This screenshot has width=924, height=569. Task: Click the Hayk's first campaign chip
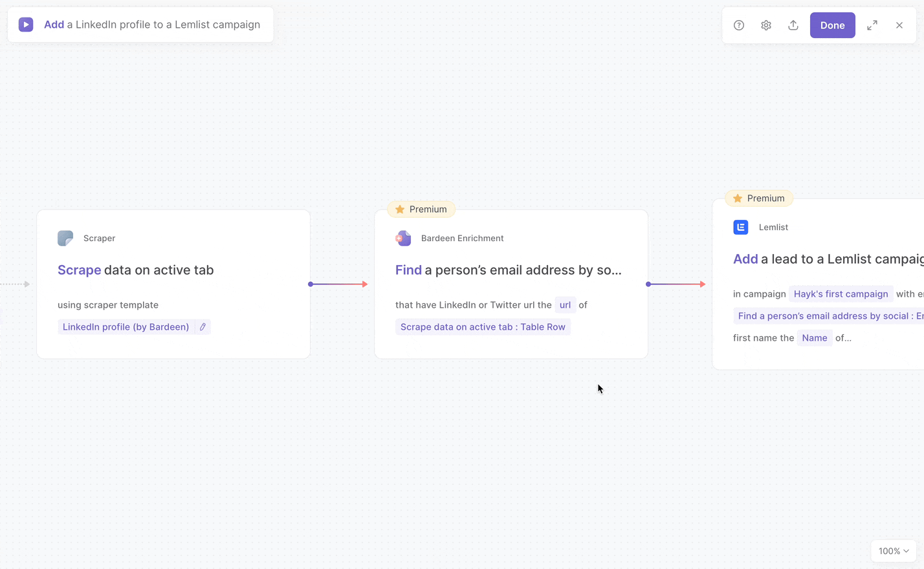point(841,294)
